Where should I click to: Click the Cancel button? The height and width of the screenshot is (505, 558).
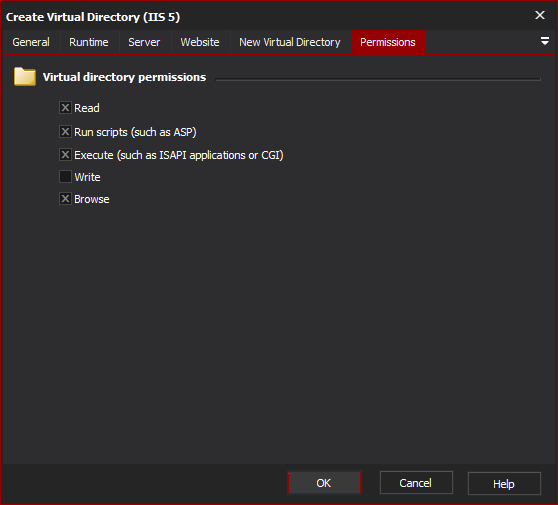pos(416,483)
